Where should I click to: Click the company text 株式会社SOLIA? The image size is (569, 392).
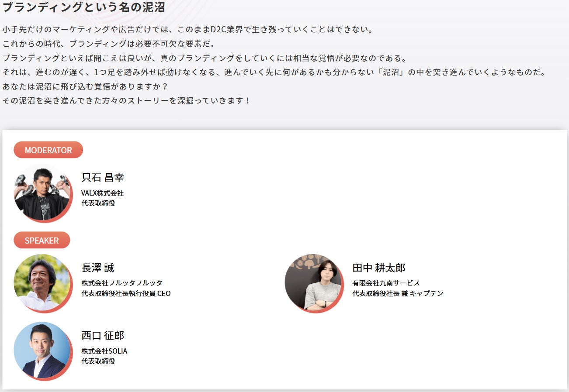click(104, 351)
